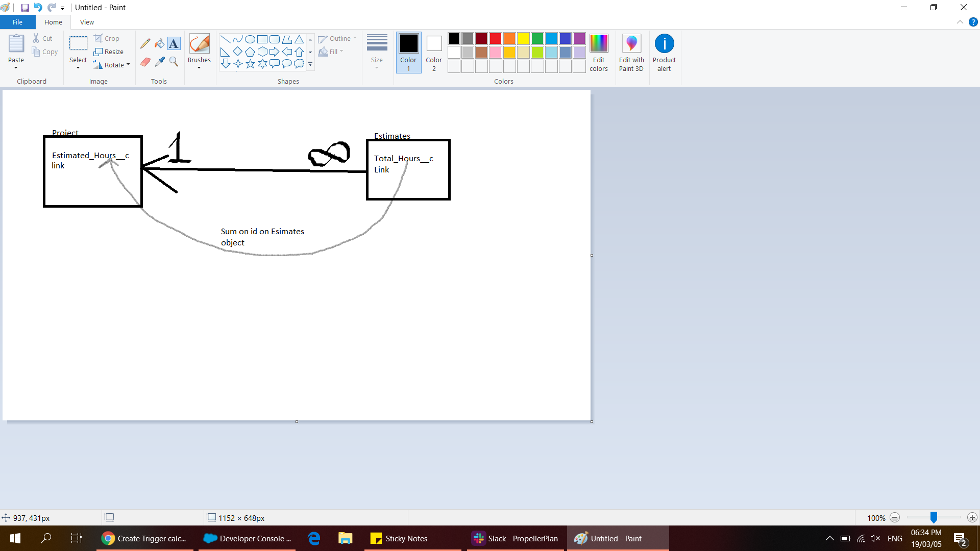Screen dimensions: 980x551
Task: Open Edit with Paint 3D
Action: click(x=631, y=53)
